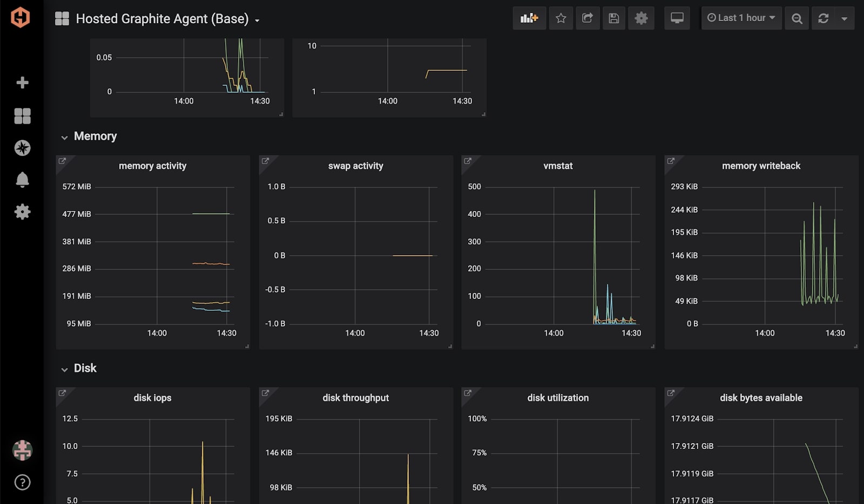Click the Share dashboard icon

click(588, 18)
